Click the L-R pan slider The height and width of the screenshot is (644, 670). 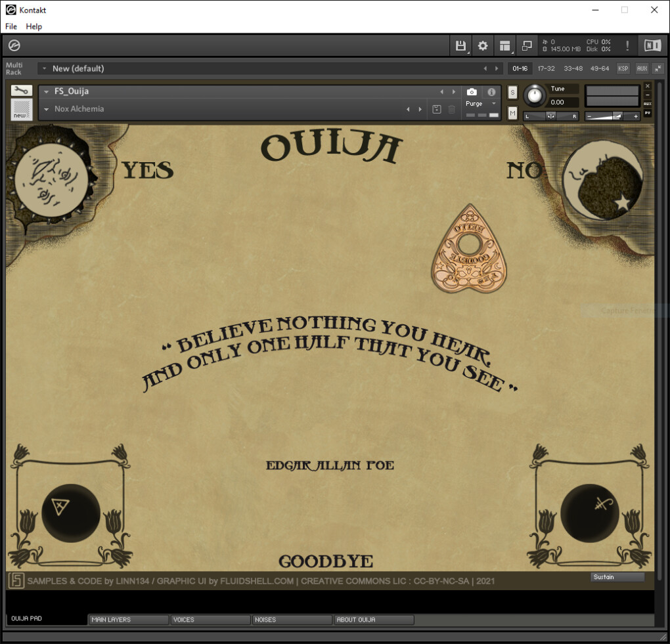[551, 116]
